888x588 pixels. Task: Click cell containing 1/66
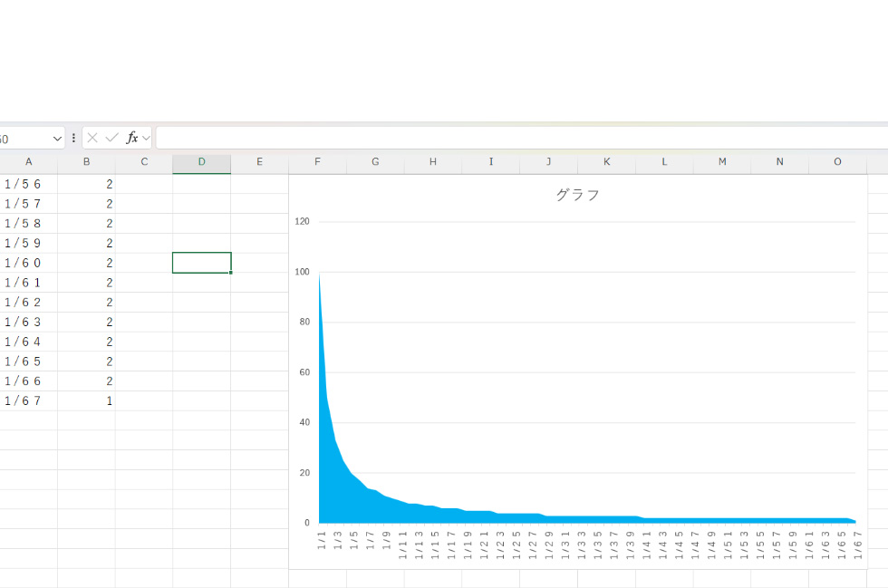[x=28, y=381]
